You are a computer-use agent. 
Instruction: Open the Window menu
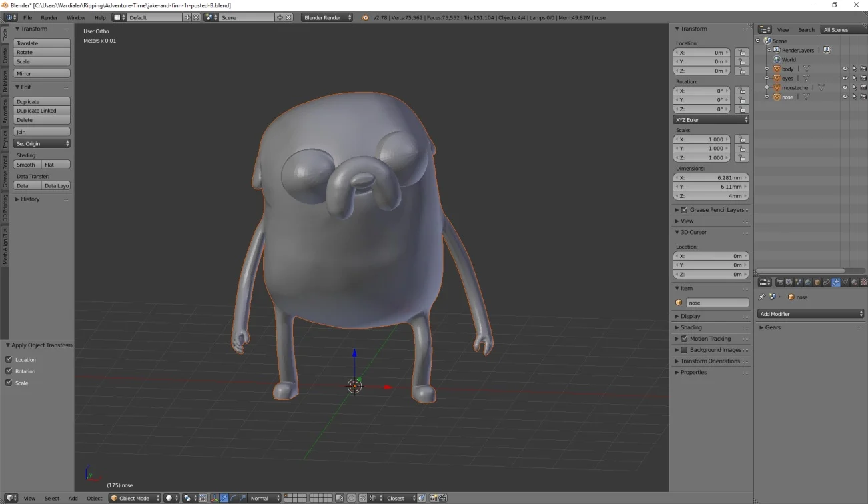coord(75,17)
